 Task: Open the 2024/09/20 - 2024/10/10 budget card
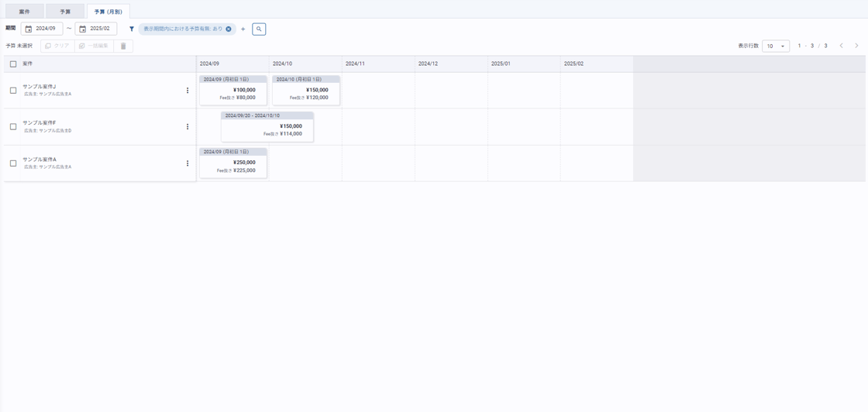[x=267, y=127]
